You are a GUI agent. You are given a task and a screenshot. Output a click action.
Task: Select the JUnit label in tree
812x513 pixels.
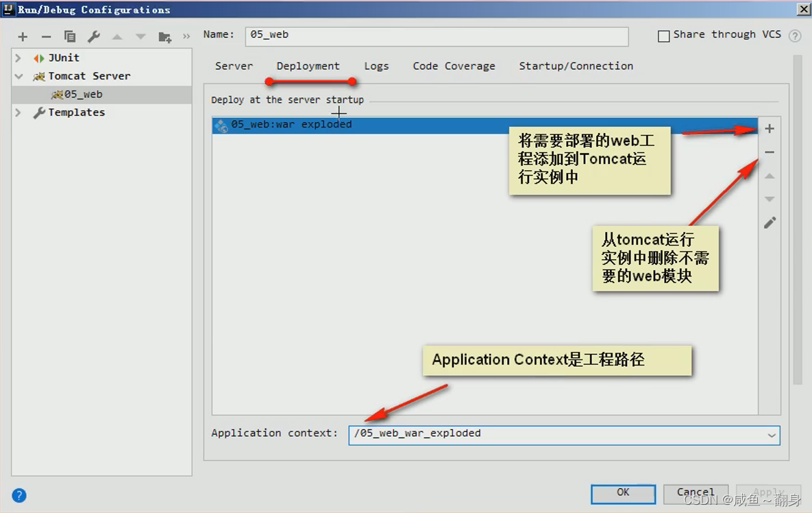click(x=64, y=58)
